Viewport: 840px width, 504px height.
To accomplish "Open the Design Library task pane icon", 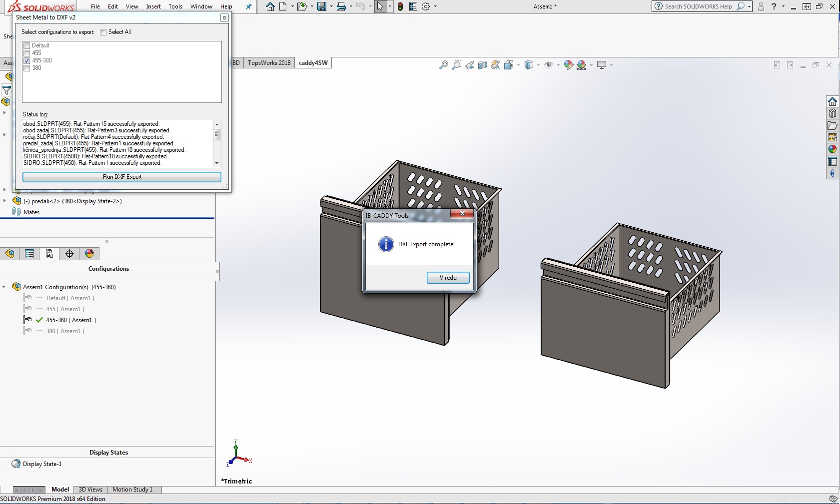I will (832, 113).
